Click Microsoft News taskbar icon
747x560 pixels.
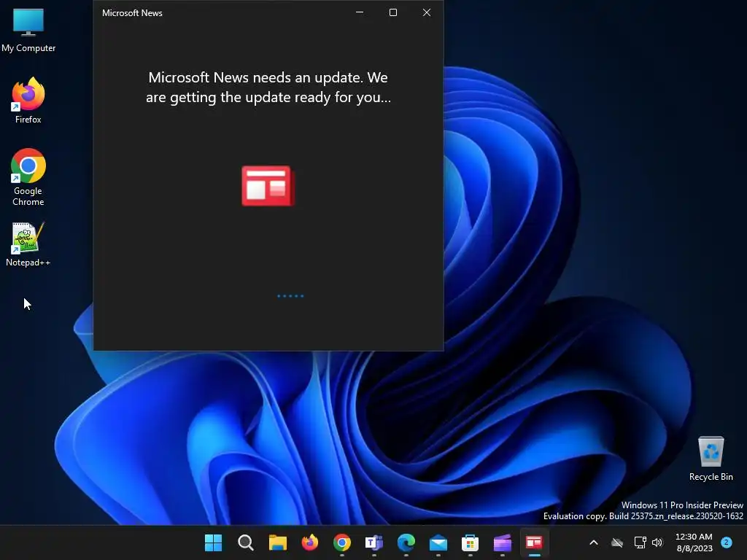coord(534,542)
